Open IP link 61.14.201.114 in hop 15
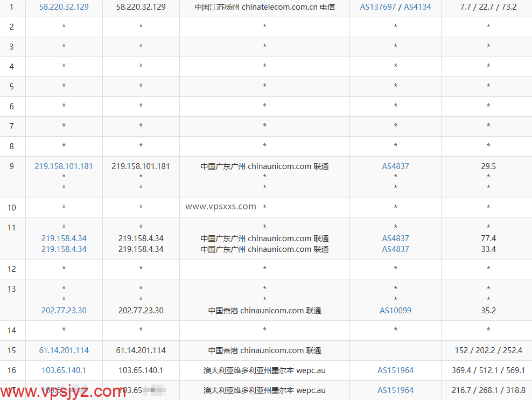532x400 pixels. pos(64,350)
